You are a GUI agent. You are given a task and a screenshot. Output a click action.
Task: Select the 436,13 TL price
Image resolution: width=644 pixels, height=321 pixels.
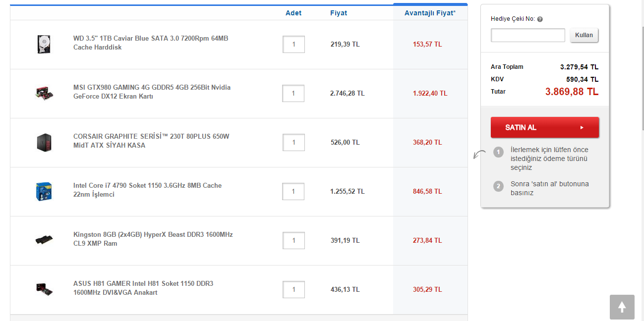pyautogui.click(x=345, y=289)
